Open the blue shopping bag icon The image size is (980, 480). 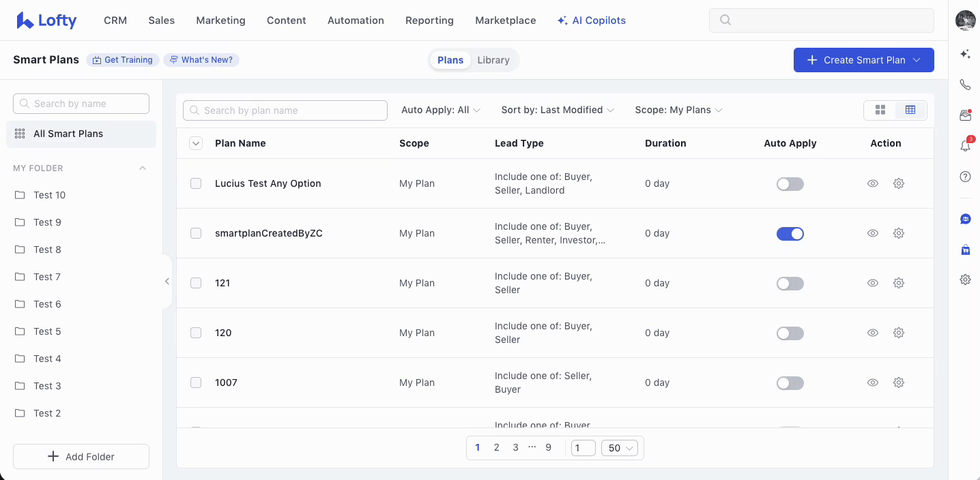(965, 250)
